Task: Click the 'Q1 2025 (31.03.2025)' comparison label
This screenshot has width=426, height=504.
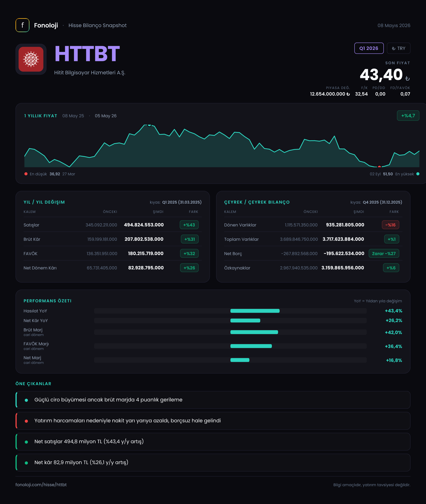Action: click(182, 202)
